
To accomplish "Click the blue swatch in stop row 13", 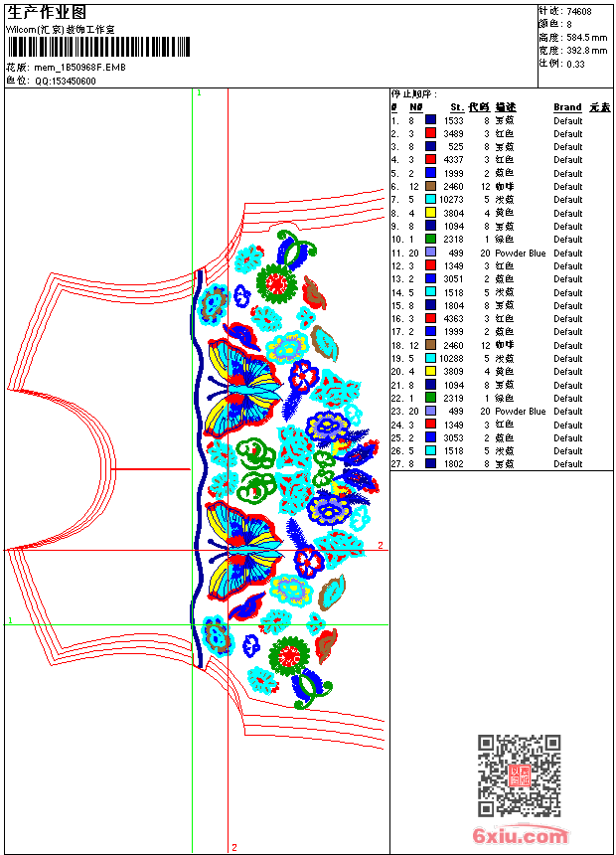I will point(430,278).
